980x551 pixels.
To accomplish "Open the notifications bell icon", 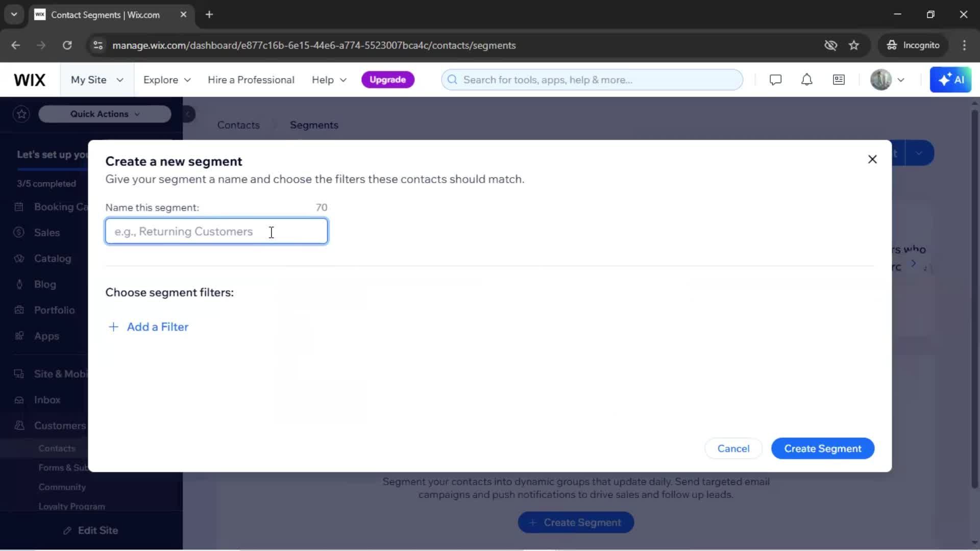I will (806, 80).
